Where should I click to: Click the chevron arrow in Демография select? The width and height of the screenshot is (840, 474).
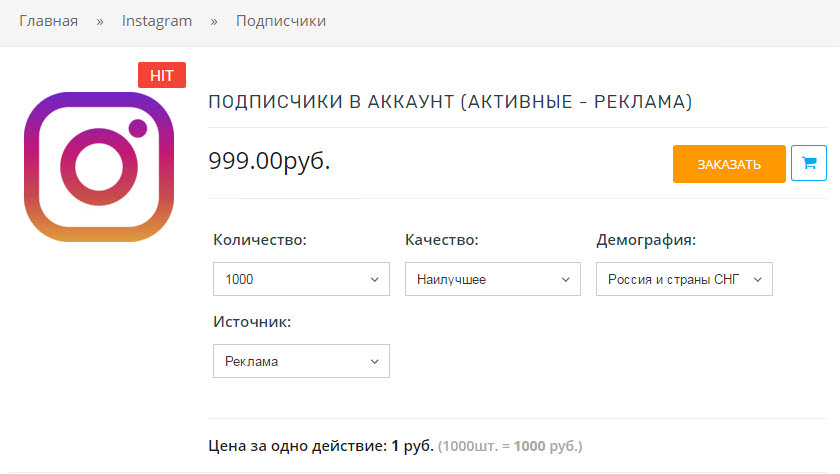(x=758, y=280)
